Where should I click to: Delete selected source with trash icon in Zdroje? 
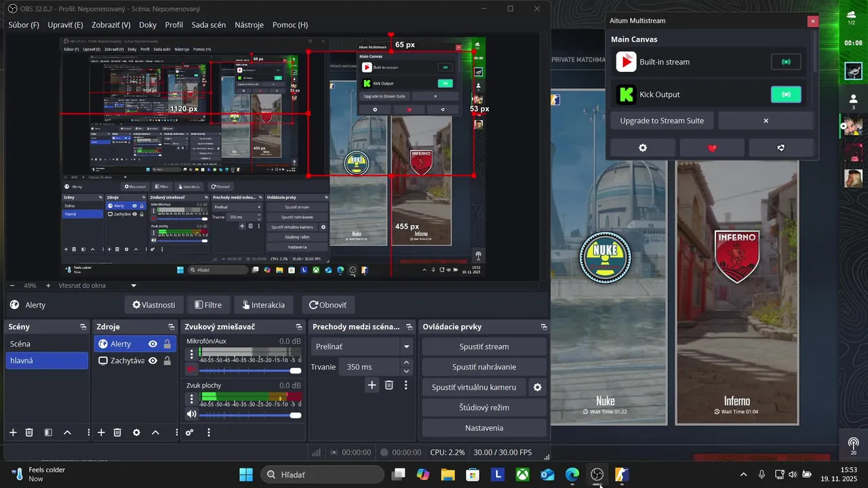(117, 432)
